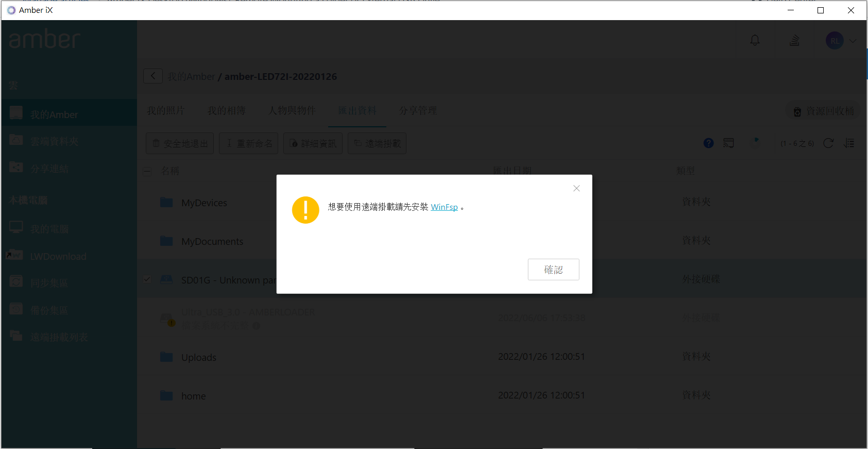Viewport: 868px width, 449px height.
Task: Sort by 類型 column header
Action: [685, 171]
